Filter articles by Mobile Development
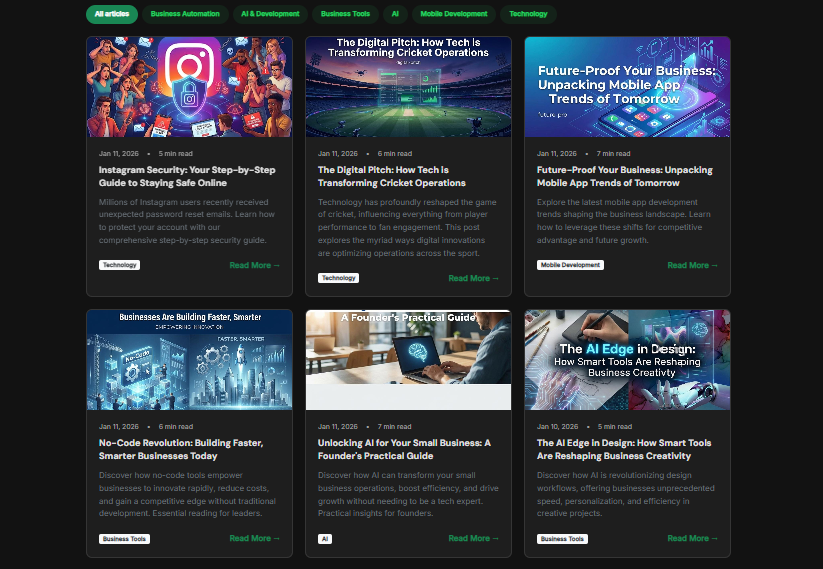This screenshot has height=569, width=823. tap(454, 14)
